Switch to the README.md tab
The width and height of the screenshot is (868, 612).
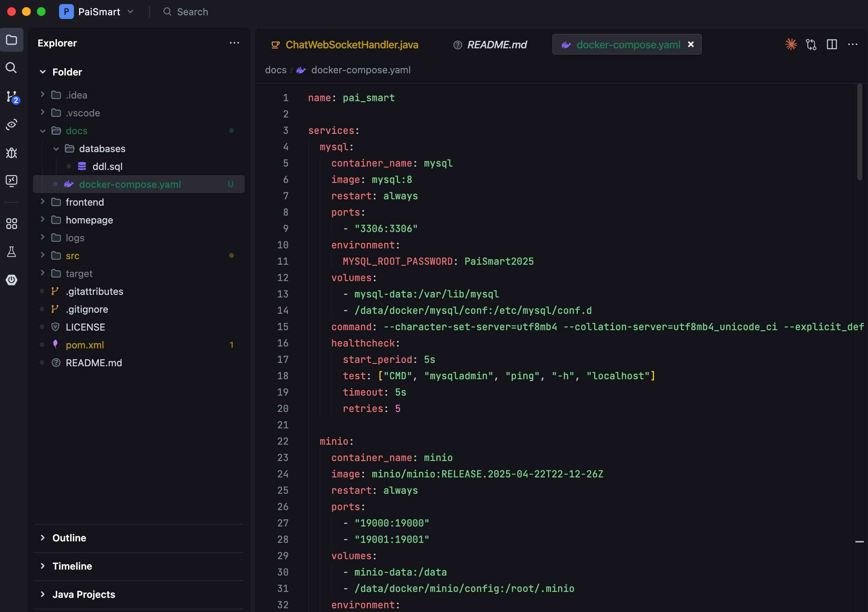pyautogui.click(x=496, y=45)
